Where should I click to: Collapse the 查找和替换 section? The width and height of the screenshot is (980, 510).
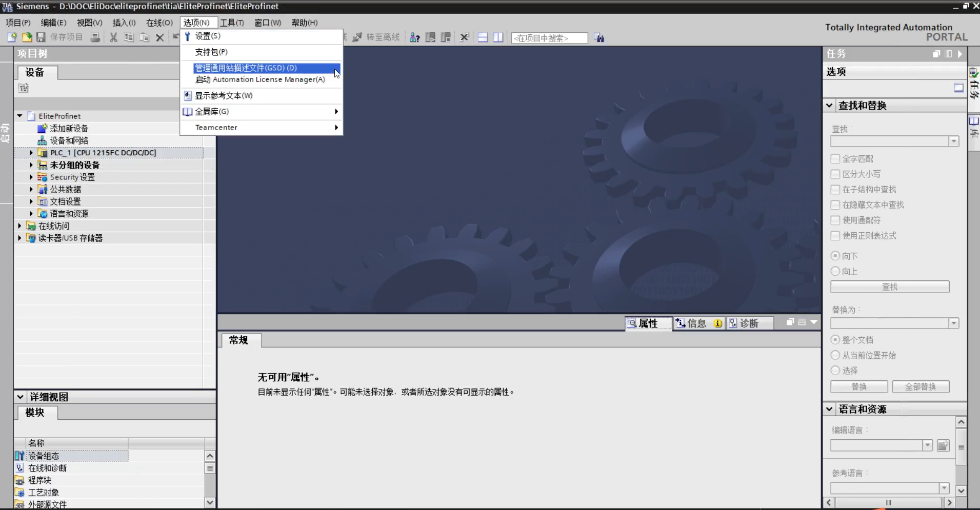click(x=829, y=106)
